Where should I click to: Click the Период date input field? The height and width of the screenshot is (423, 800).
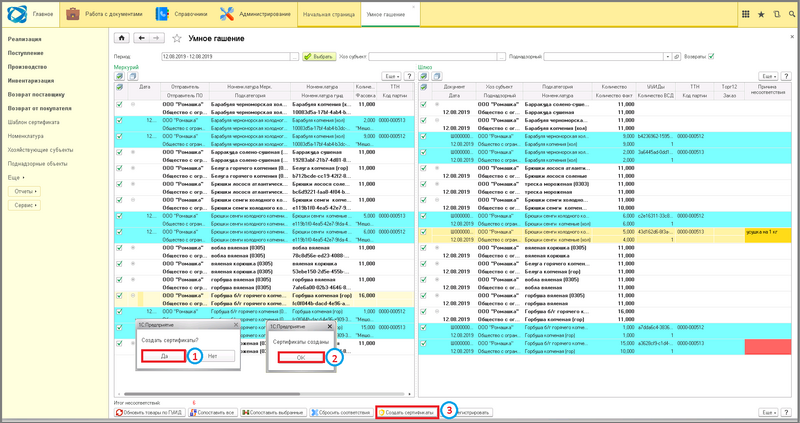[226, 57]
